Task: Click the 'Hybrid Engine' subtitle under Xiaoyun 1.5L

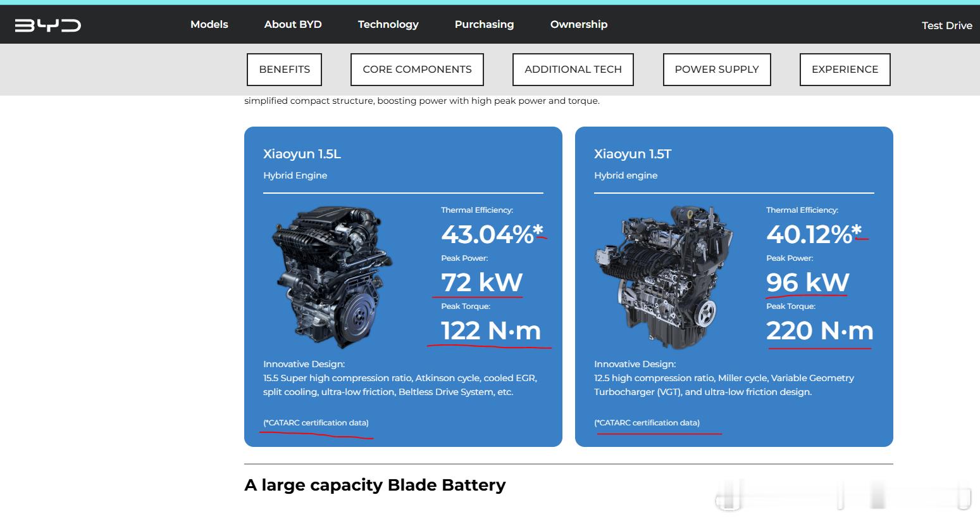Action: coord(295,175)
